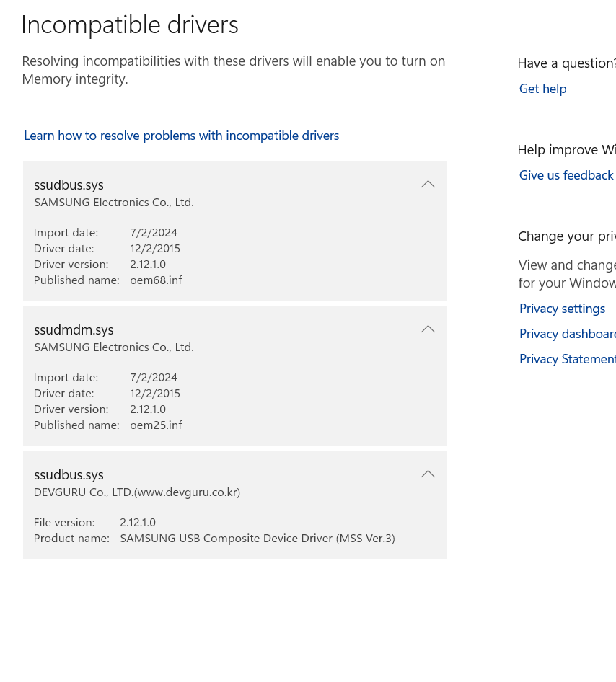Select the ssudmdm.sys driver title
Viewport: 616px width, 682px height.
74,330
